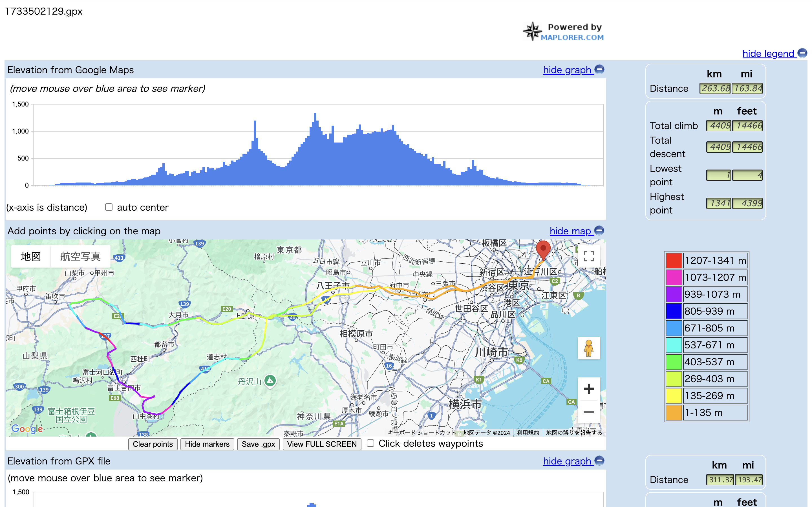Click the Street View pegman icon
Image resolution: width=812 pixels, height=507 pixels.
pos(588,348)
